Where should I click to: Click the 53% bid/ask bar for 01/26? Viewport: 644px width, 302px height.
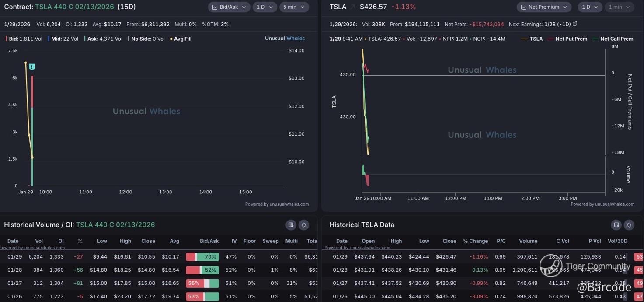[202, 296]
